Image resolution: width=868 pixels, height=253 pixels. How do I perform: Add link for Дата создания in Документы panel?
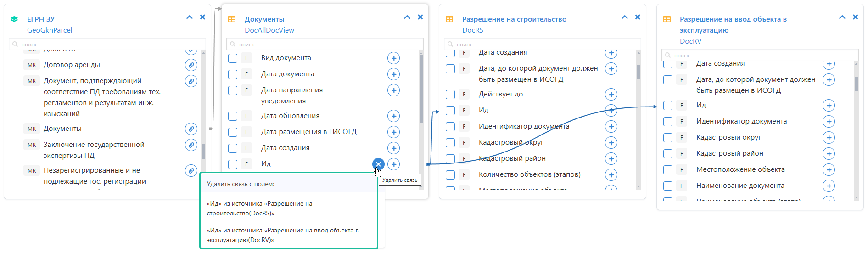point(393,148)
